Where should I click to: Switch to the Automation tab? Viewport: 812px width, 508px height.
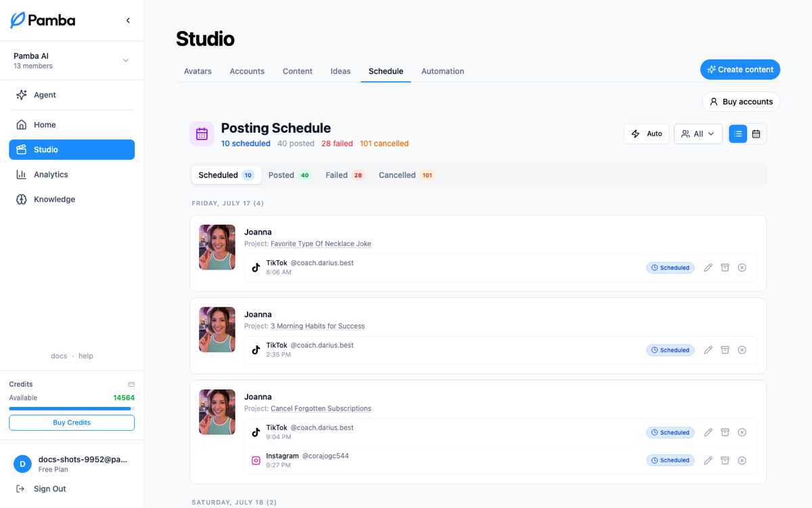(x=443, y=71)
